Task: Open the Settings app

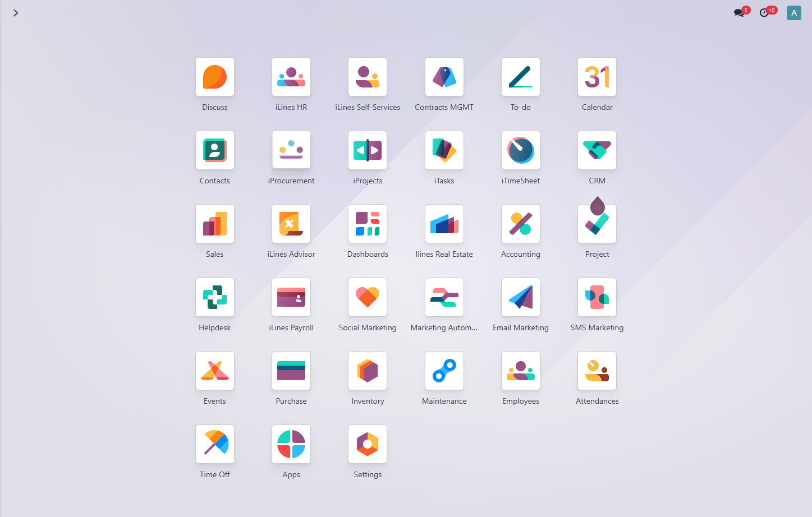Action: click(x=368, y=444)
